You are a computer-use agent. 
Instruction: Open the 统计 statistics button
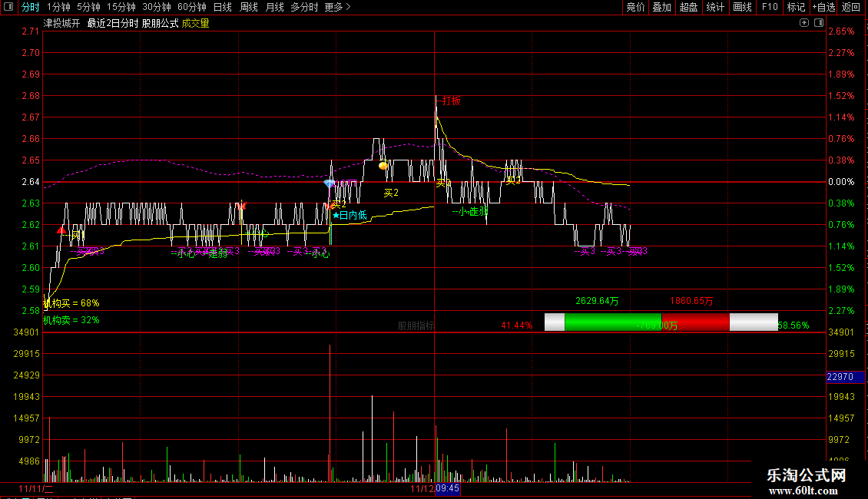[714, 7]
